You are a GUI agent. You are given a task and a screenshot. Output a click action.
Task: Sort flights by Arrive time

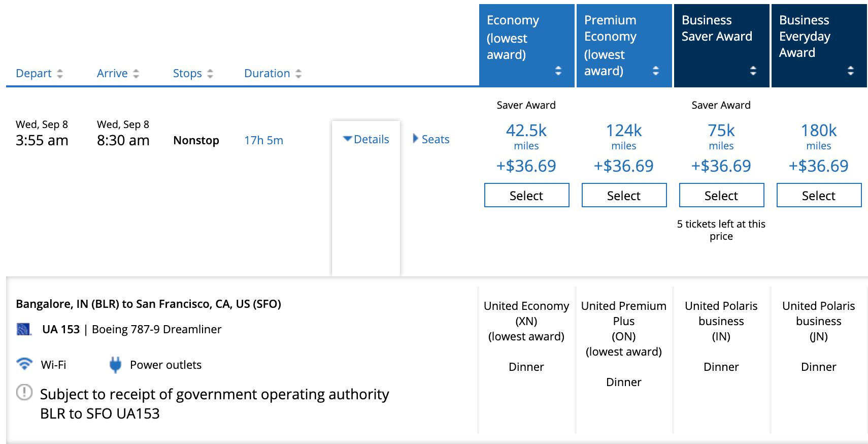(118, 73)
